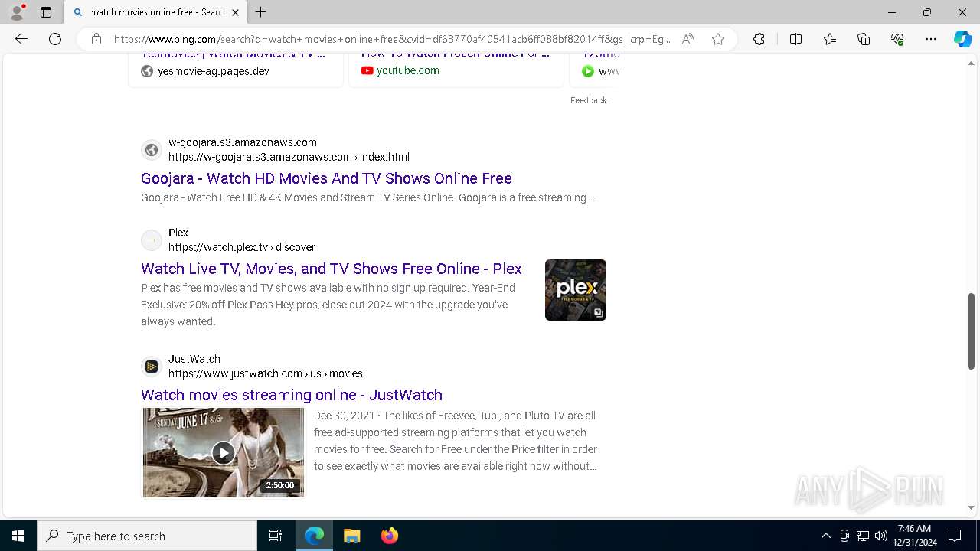
Task: Open w-goojara.s3.amazonaws.com URL link
Action: pyautogui.click(x=289, y=157)
